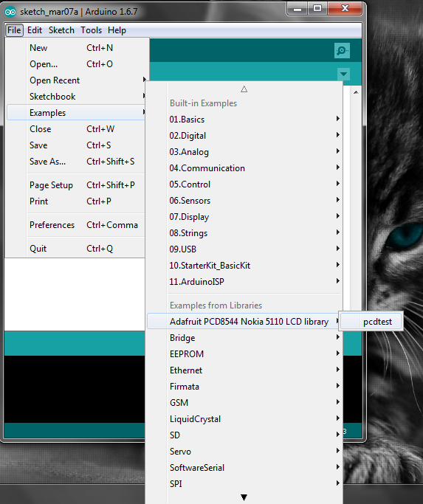Click the editor scrollbar up arrow
This screenshot has width=423, height=504.
356,92
